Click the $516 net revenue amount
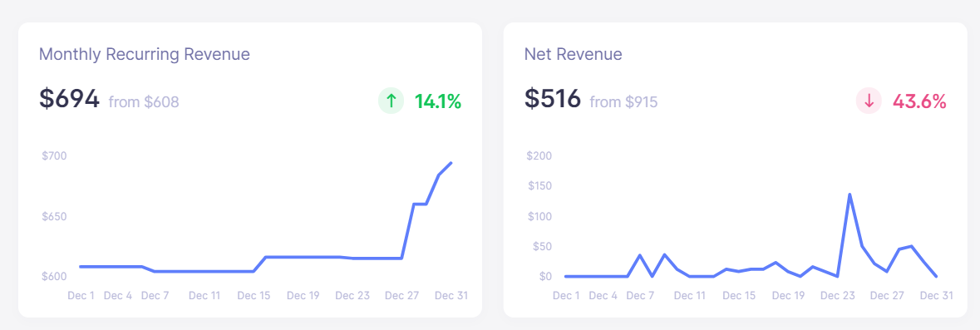 (553, 99)
